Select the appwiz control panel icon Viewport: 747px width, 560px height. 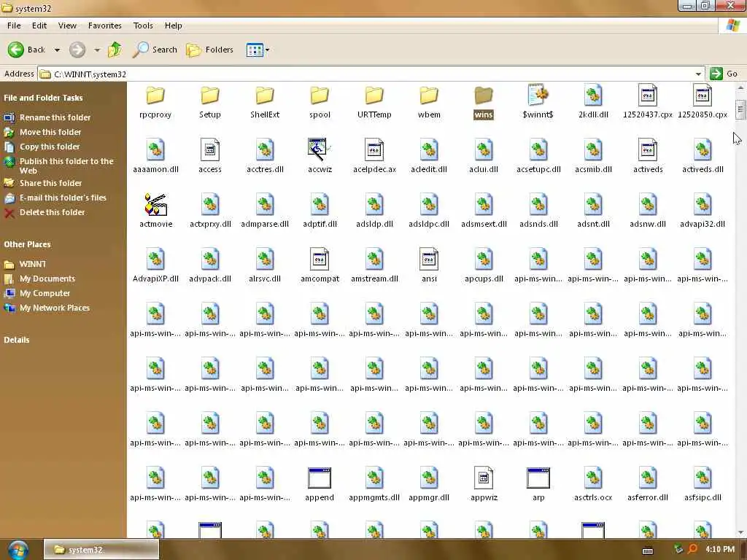click(x=484, y=478)
